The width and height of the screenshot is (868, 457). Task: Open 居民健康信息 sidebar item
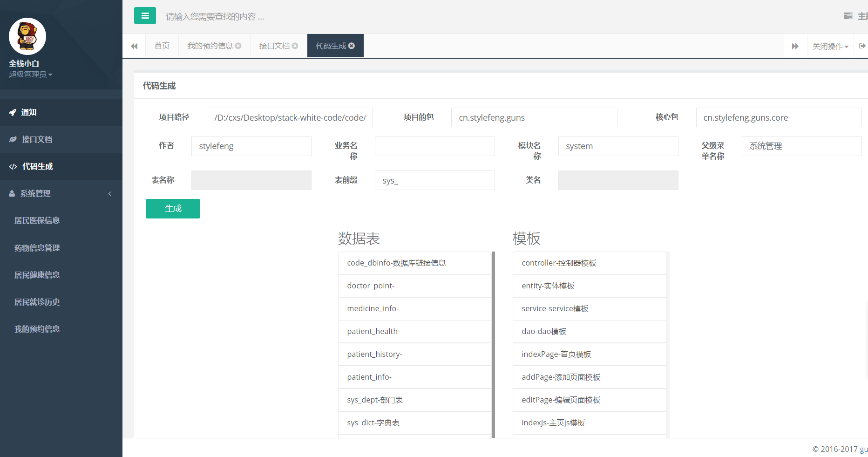(x=61, y=275)
